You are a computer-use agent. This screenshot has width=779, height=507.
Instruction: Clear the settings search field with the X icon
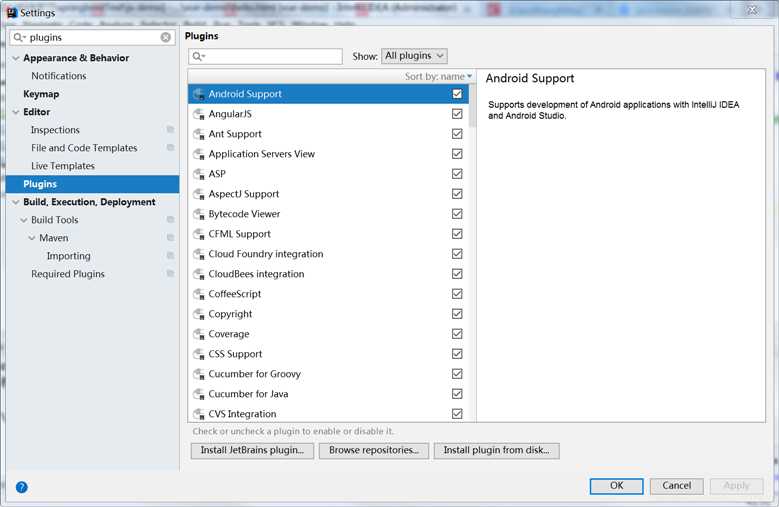click(x=166, y=37)
